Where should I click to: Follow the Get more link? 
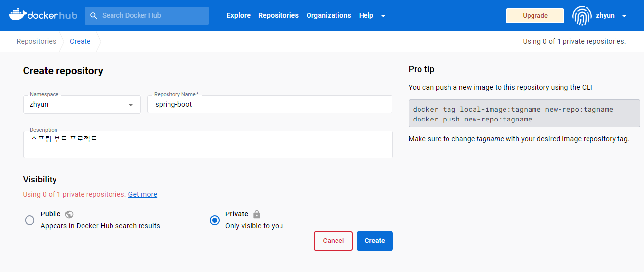[x=142, y=194]
